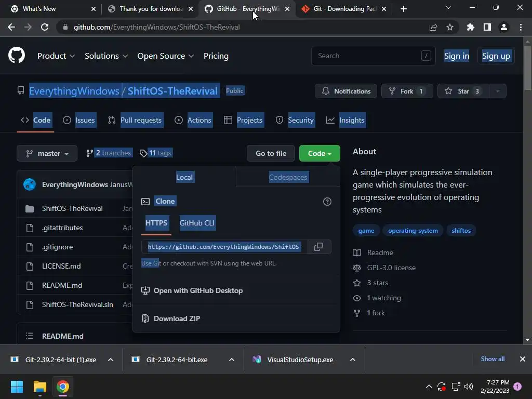Click the page vertical scrollbar thumb
Viewport: 532px width, 399px height.
(527, 68)
